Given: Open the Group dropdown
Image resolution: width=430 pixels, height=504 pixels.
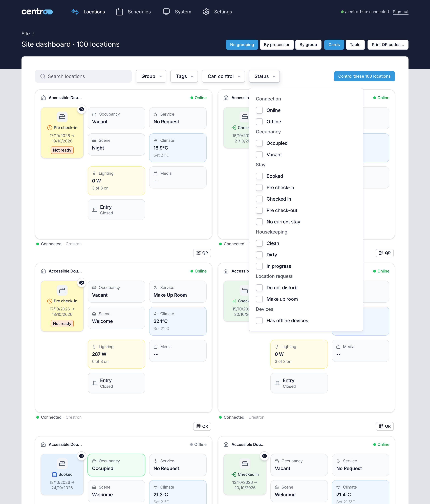Looking at the screenshot, I should point(151,76).
